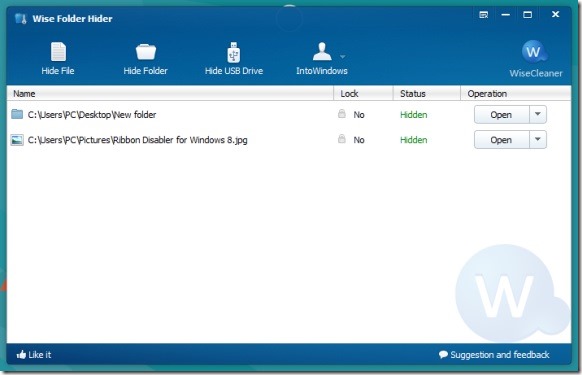582x375 pixels.
Task: Click the Hide USB Drive icon
Action: pyautogui.click(x=233, y=52)
